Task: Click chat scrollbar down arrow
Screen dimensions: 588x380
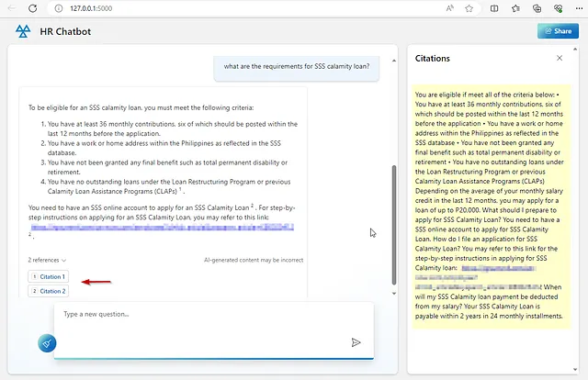Action: tap(394, 294)
